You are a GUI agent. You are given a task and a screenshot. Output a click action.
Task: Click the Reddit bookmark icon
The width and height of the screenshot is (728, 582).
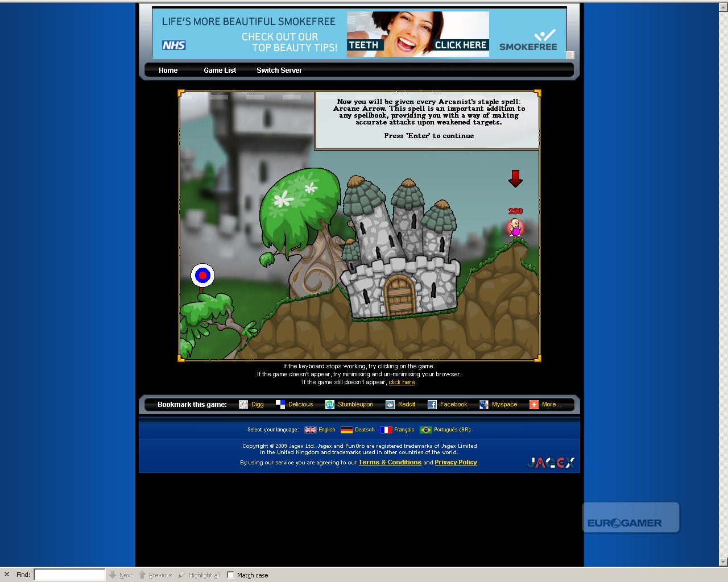click(390, 405)
